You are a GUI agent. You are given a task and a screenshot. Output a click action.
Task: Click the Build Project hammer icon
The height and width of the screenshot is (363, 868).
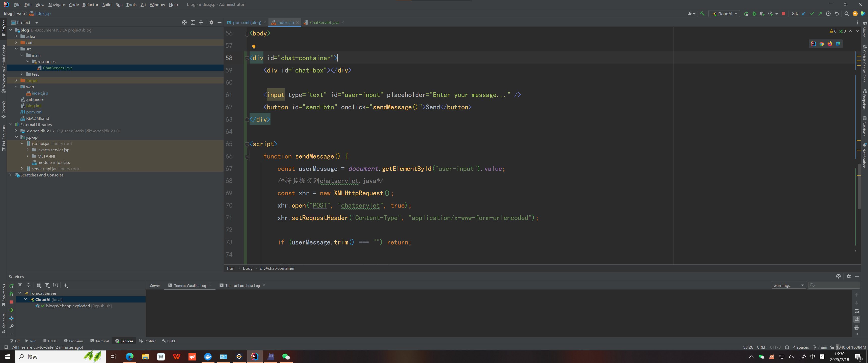pos(702,14)
